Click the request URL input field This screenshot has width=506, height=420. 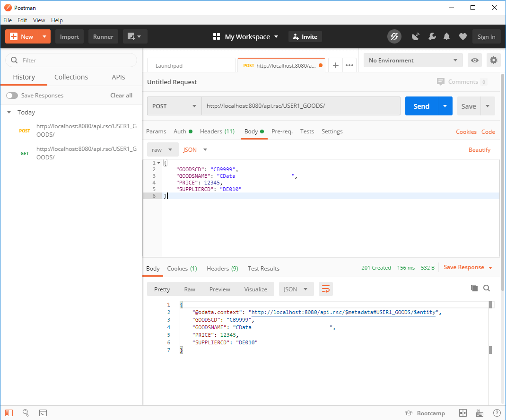tap(301, 106)
